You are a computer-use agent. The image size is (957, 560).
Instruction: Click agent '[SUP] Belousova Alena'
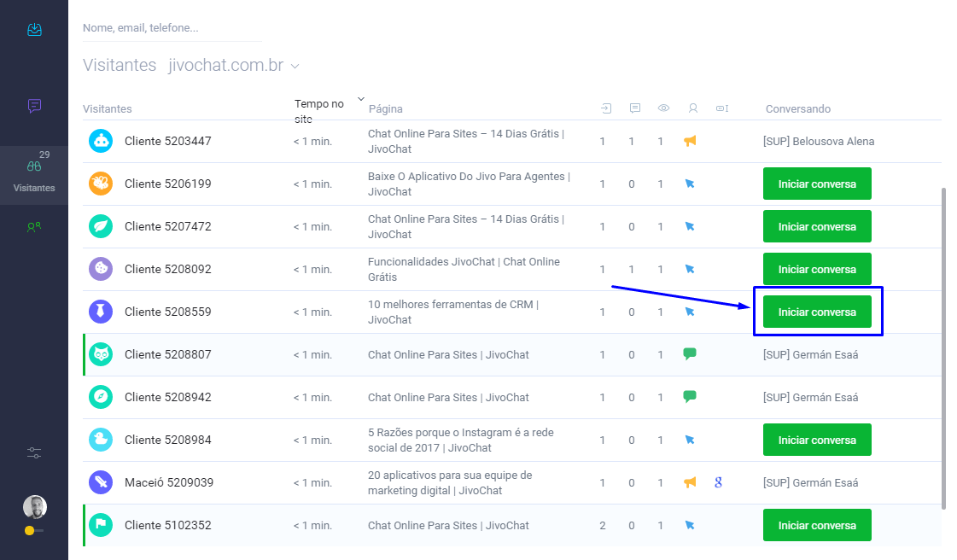819,141
